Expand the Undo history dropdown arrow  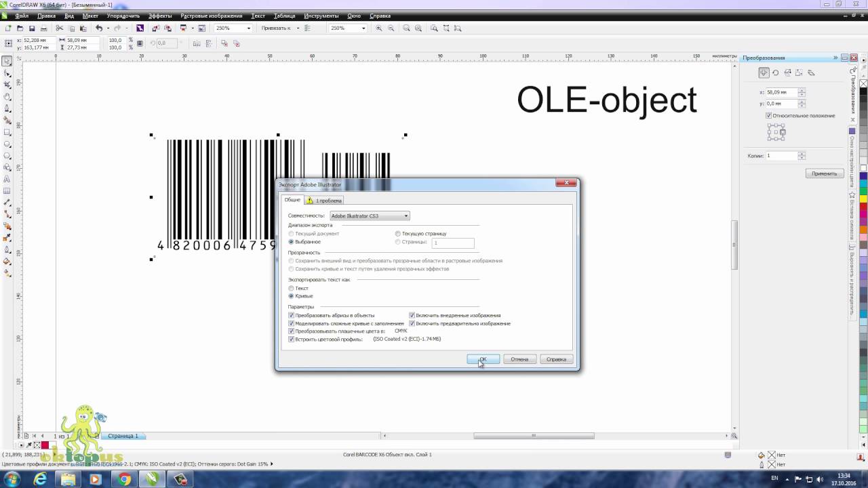(x=108, y=28)
